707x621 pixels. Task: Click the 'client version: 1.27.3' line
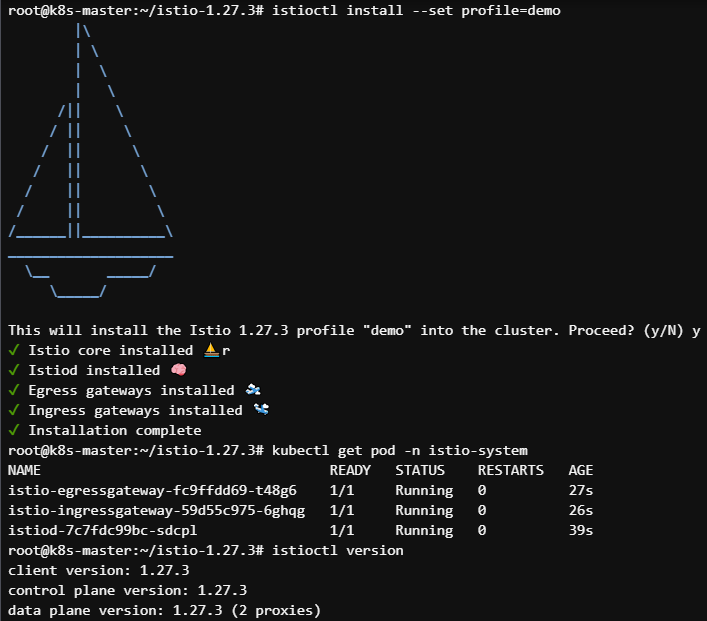coord(99,570)
